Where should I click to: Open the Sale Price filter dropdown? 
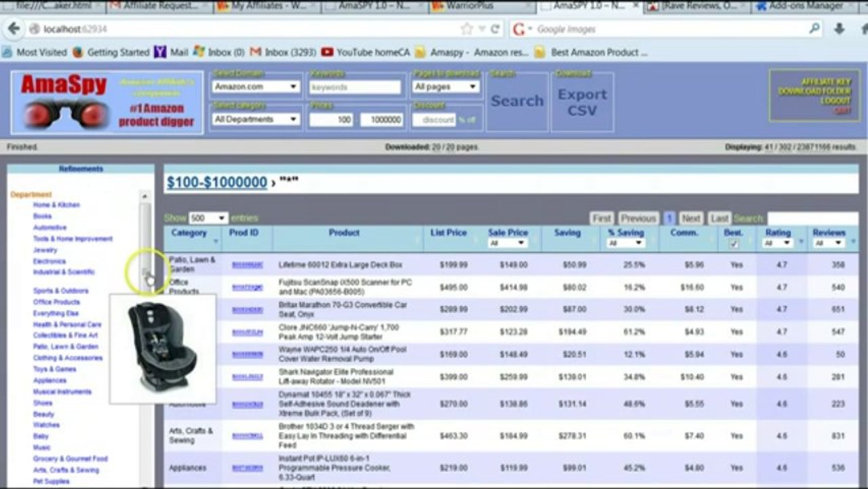tap(508, 243)
